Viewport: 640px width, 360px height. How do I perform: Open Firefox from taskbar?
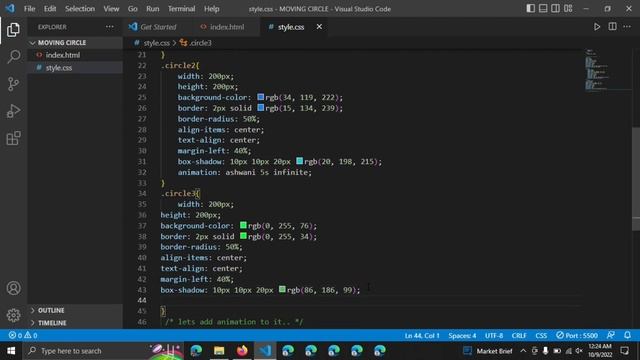pyautogui.click(x=242, y=351)
